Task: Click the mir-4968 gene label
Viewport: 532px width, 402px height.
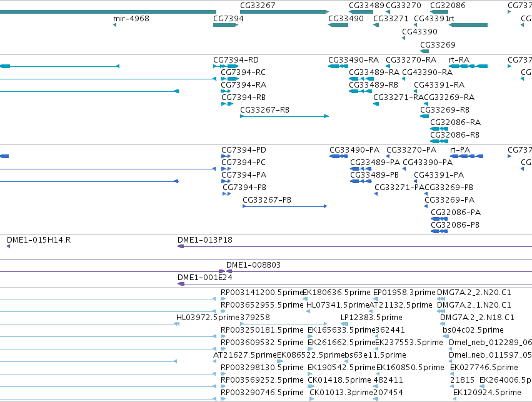Action: [x=131, y=19]
